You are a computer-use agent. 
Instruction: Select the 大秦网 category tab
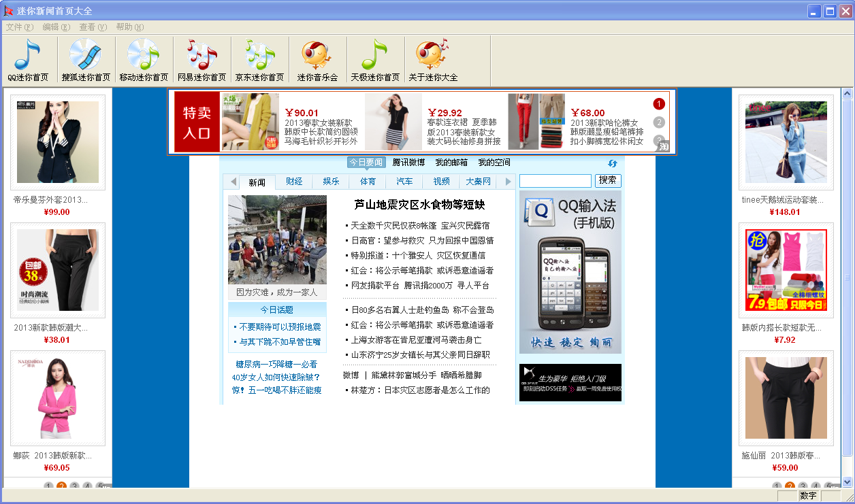pos(478,182)
